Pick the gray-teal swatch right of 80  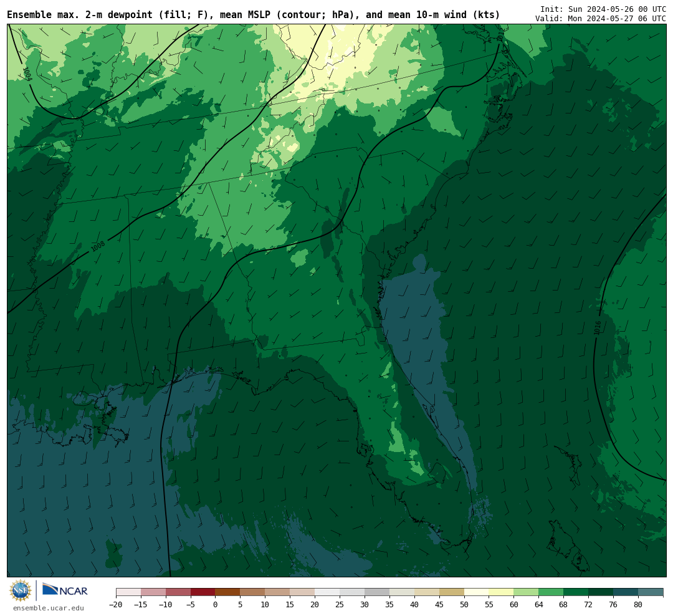(651, 592)
